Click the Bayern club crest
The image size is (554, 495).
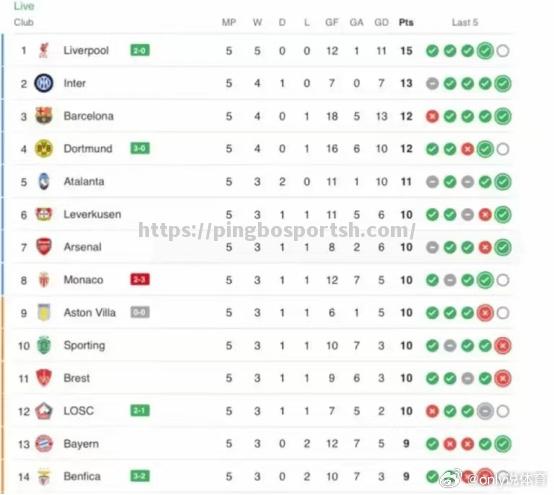tap(44, 443)
